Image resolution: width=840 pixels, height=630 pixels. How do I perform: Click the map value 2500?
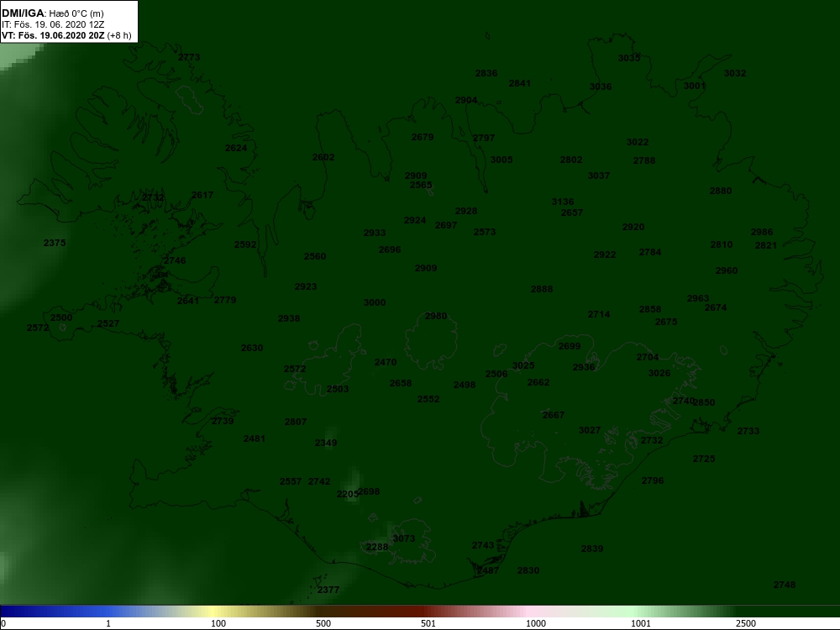tap(61, 318)
